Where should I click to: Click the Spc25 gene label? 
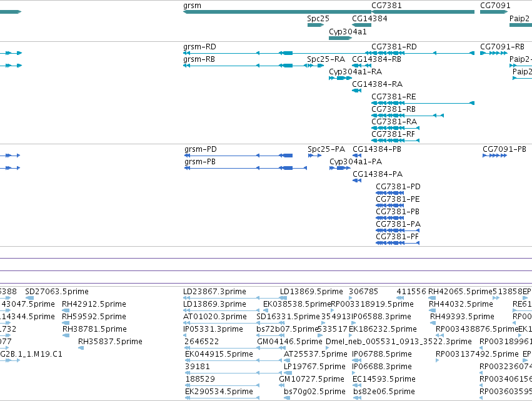(318, 19)
